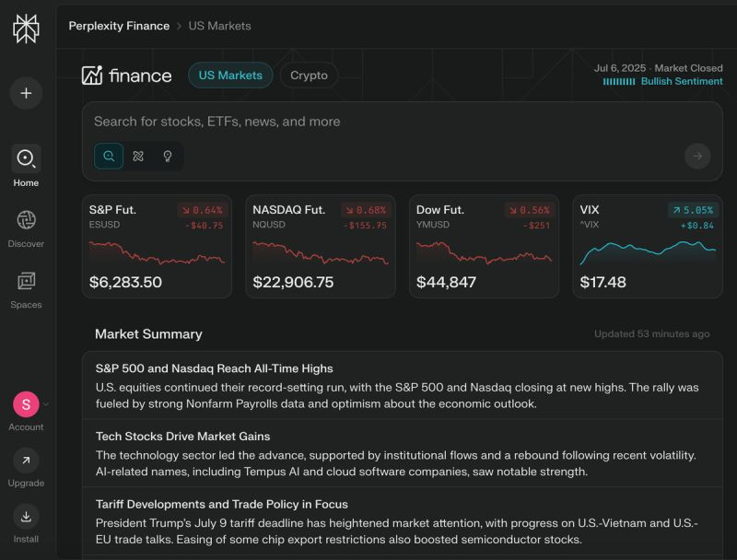Viewport: 737px width, 560px height.
Task: Click the -$40.75 change value
Action: click(x=204, y=226)
